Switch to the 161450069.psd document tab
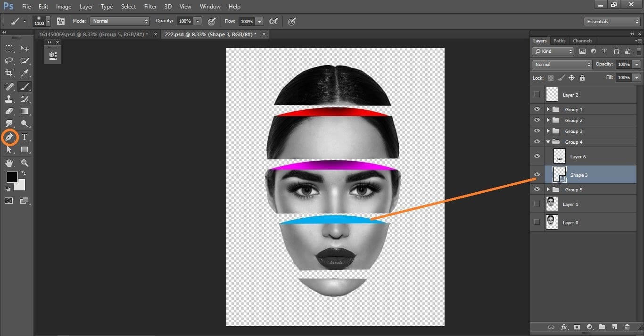 pos(94,34)
